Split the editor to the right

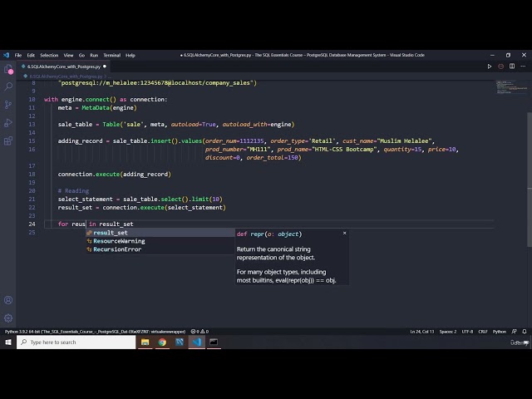512,66
